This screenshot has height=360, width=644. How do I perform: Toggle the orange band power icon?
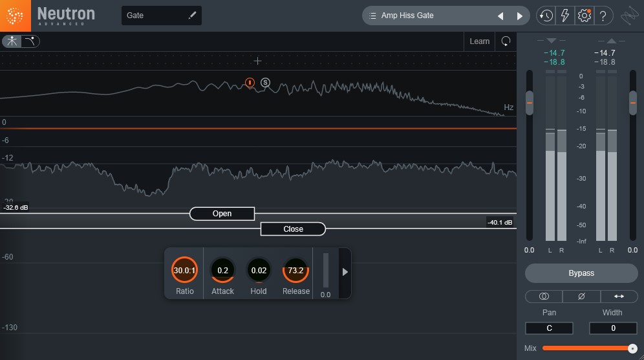click(250, 82)
